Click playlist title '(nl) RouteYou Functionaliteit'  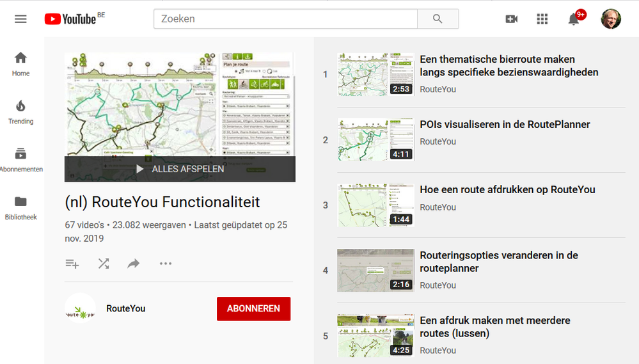pyautogui.click(x=162, y=202)
